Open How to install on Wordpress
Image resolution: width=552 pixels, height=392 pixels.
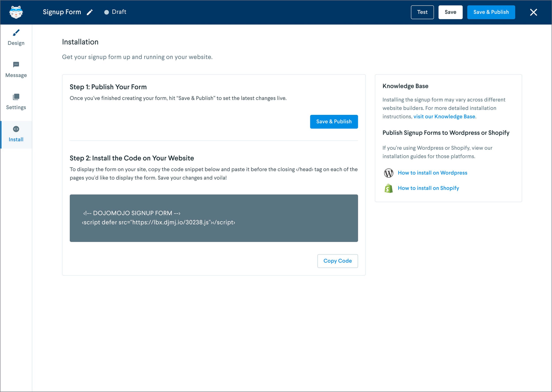(432, 173)
